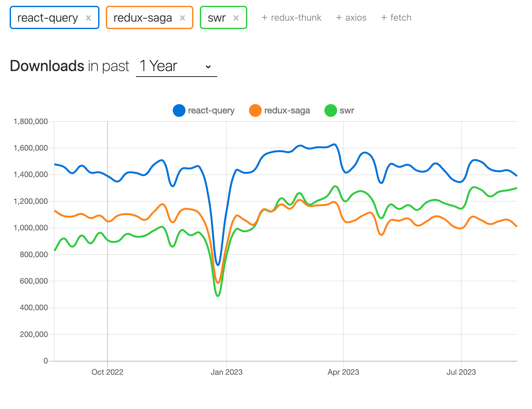Open the 1 Year time range dropdown

tap(176, 67)
